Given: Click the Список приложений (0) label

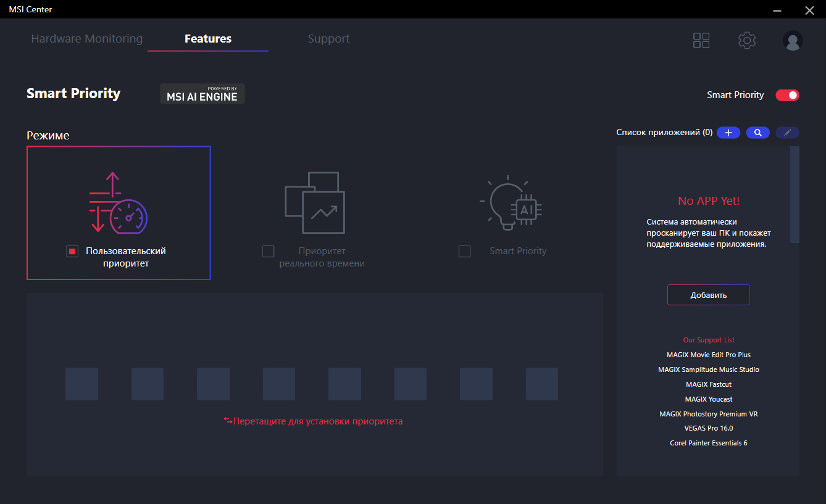Looking at the screenshot, I should 664,133.
